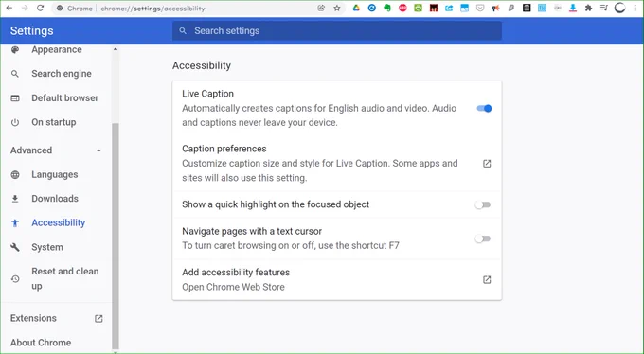Click the Default browser window icon
Screen dimensions: 644x354
(x=15, y=98)
